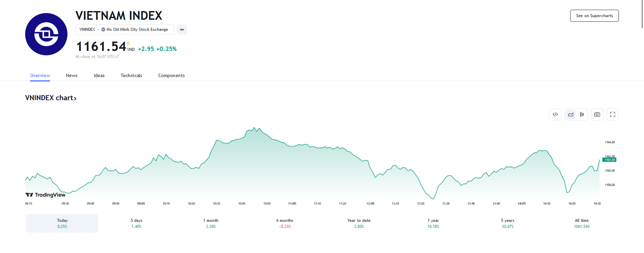The width and height of the screenshot is (644, 253).
Task: Click the page's vertical scrollbar
Action: (642, 13)
